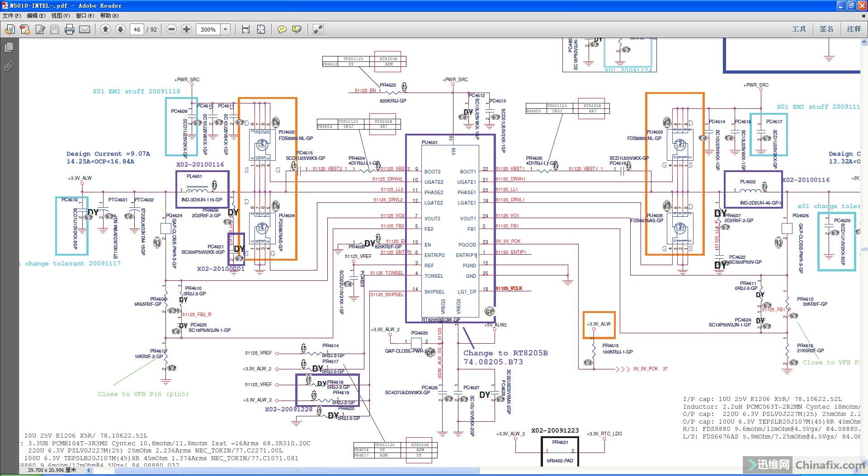This screenshot has width=868, height=476.
Task: Click the comment icon beside PL4602
Action: (764, 186)
